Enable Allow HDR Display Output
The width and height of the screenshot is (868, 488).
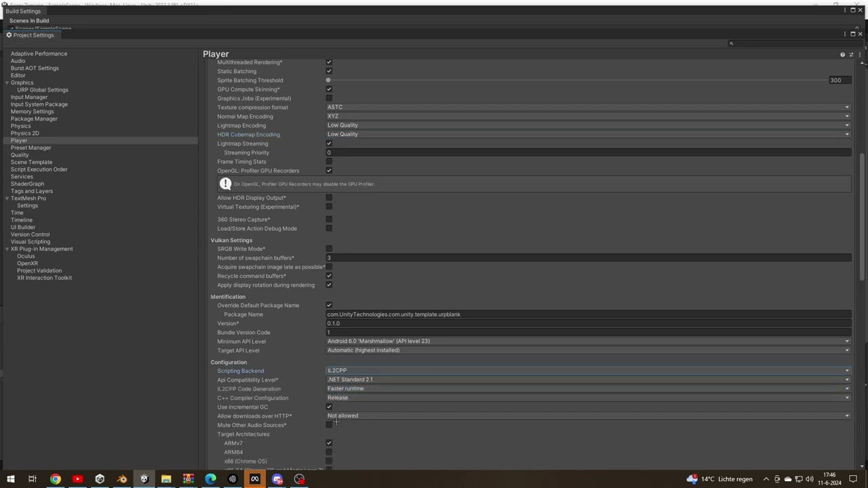point(329,198)
